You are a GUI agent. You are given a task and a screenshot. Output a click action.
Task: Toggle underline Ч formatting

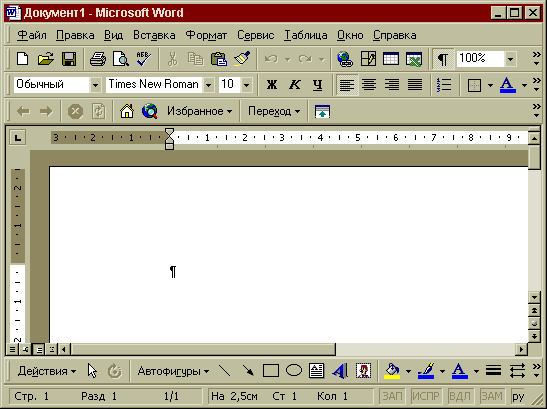coord(317,84)
